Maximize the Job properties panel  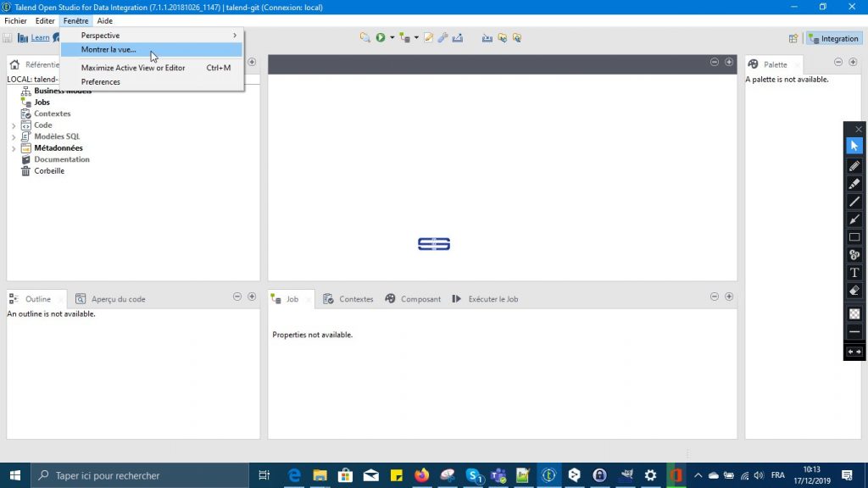728,297
